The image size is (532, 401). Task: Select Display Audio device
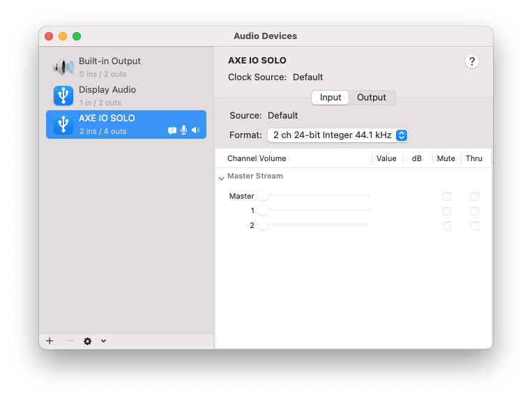(126, 96)
